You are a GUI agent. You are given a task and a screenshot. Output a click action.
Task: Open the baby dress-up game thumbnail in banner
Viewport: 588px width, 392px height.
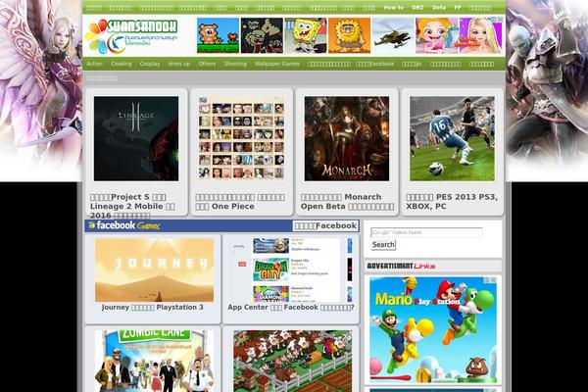(437, 35)
